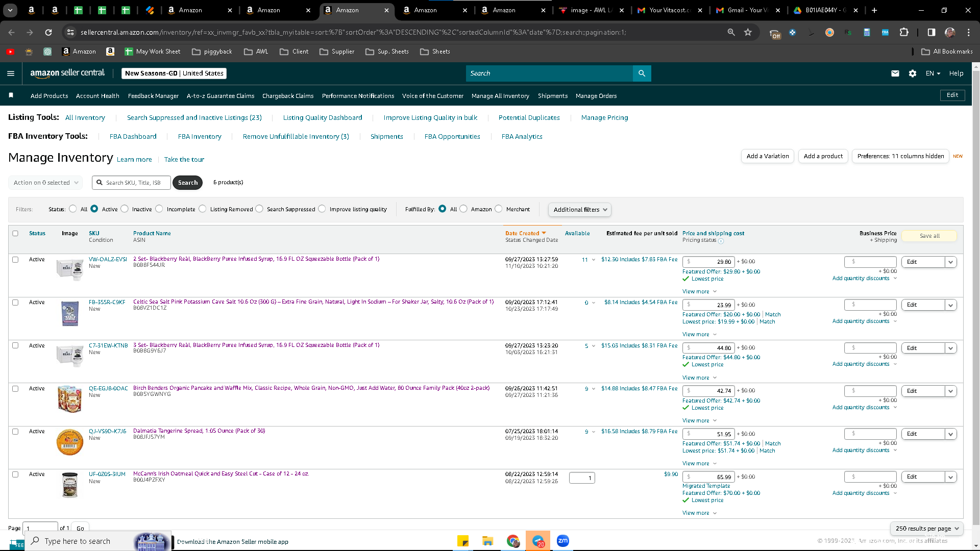Image resolution: width=980 pixels, height=551 pixels.
Task: Go back with the browser back arrow
Action: click(11, 32)
